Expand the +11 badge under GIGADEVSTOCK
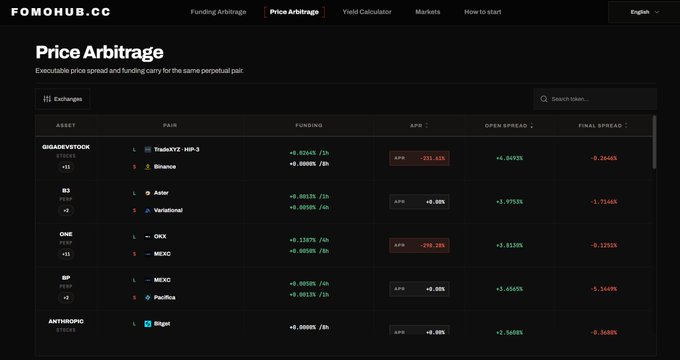The height and width of the screenshot is (360, 680). (x=66, y=167)
